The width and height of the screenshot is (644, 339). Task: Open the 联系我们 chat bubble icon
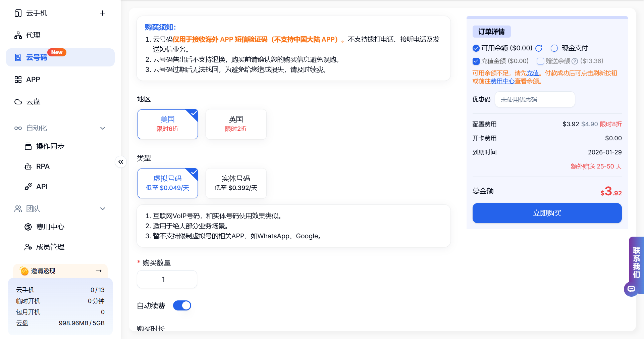(x=632, y=289)
